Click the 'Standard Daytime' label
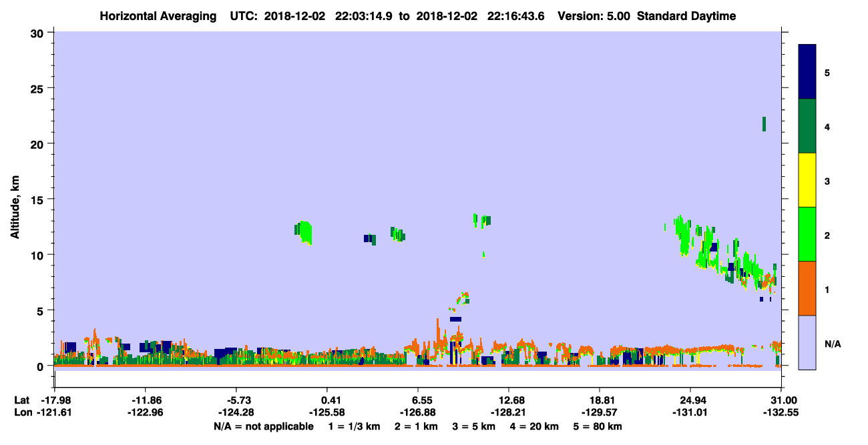Image resolution: width=868 pixels, height=445 pixels. click(x=686, y=16)
